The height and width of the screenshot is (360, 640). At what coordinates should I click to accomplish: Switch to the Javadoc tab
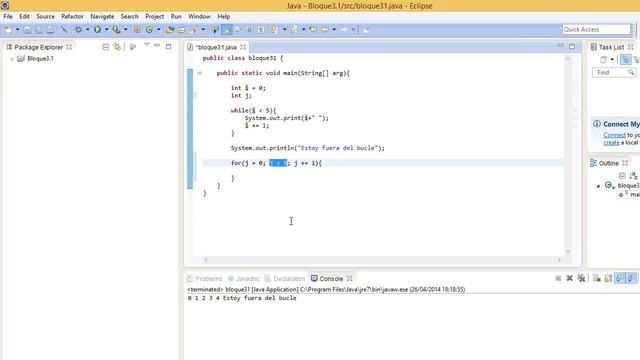pos(244,278)
